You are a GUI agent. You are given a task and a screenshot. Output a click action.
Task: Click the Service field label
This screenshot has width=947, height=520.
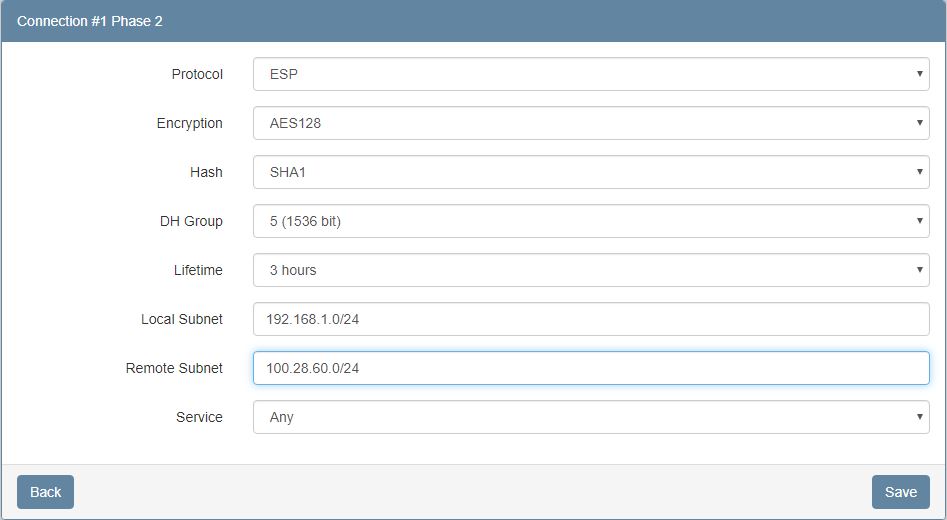[x=199, y=417]
